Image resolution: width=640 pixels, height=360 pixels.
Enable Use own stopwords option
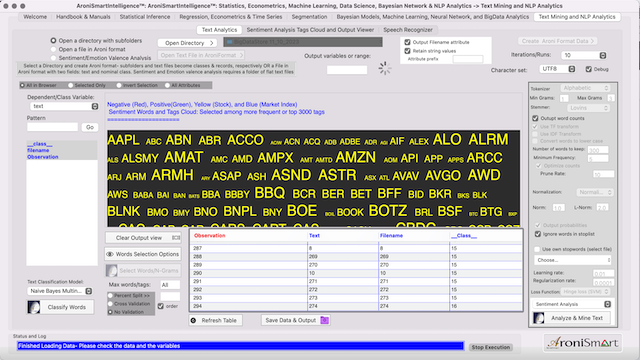537,249
